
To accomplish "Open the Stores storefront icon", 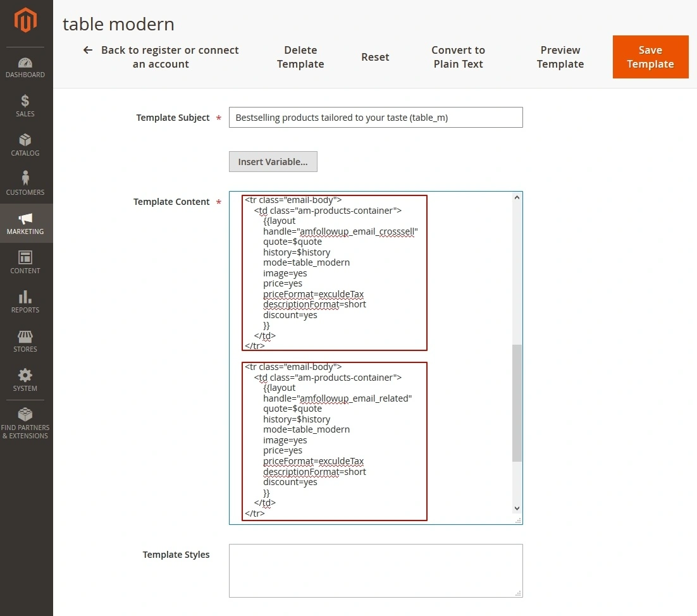I will [x=25, y=341].
